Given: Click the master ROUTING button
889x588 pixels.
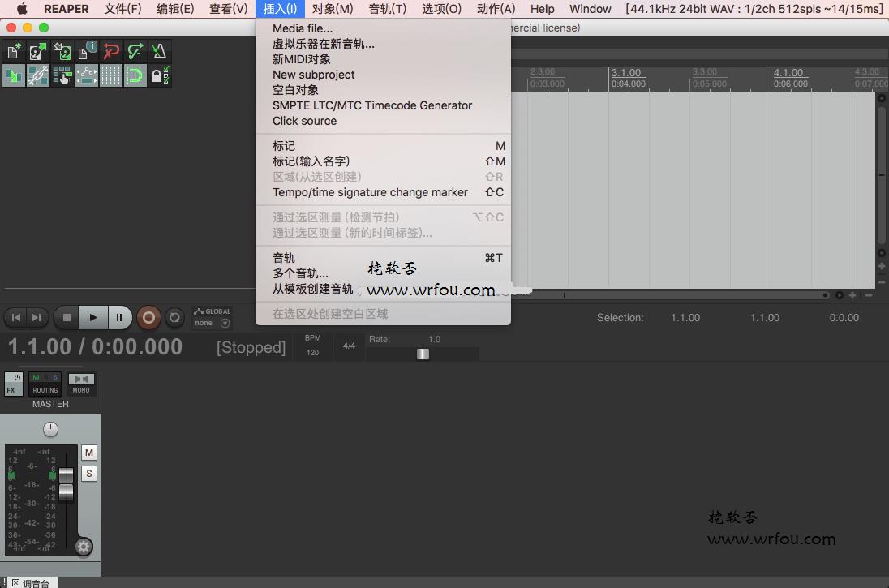Looking at the screenshot, I should [45, 384].
